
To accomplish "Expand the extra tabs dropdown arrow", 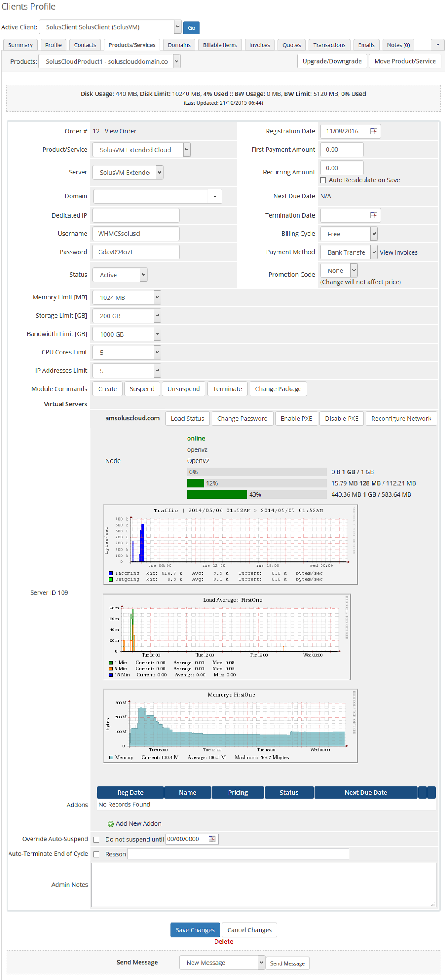I will coord(438,45).
